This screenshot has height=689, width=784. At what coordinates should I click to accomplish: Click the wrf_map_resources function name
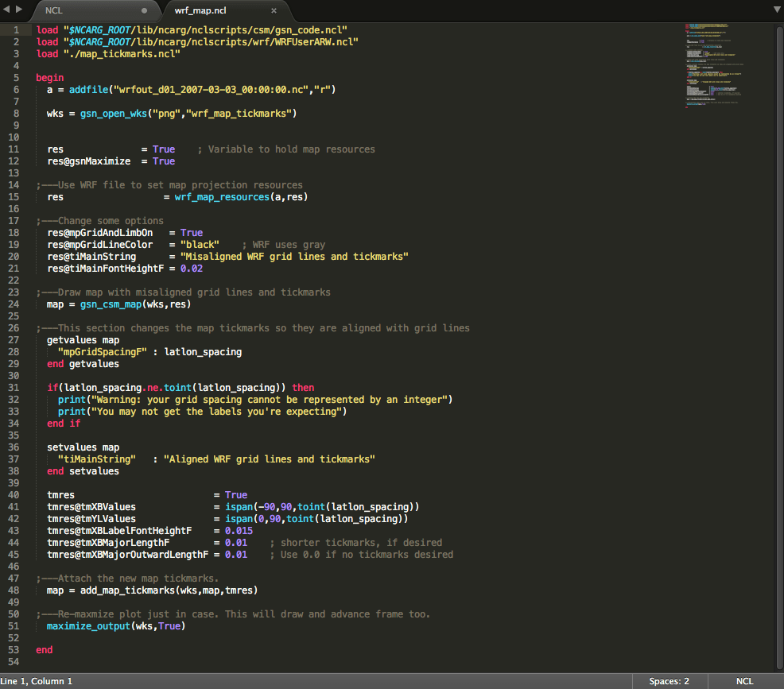tap(222, 197)
